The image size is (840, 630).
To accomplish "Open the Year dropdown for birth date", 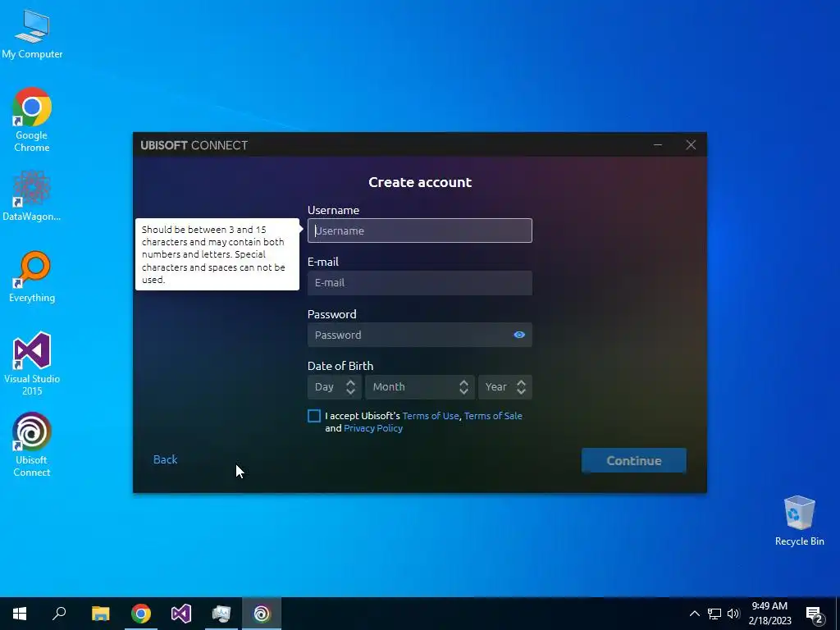I will [x=505, y=387].
